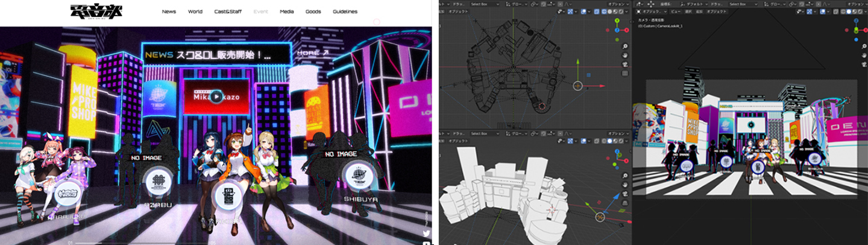Open Select Box dropdown in right camera viewport header
Screen dimensions: 868x245
tap(743, 4)
